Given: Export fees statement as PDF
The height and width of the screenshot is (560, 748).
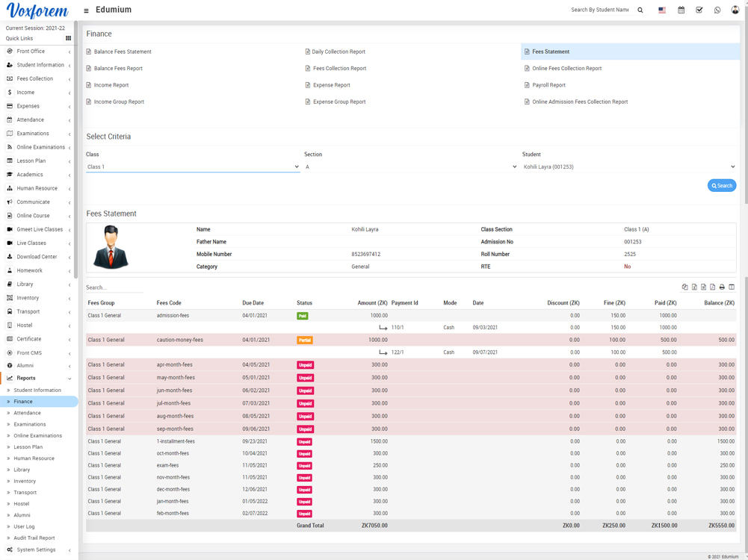Looking at the screenshot, I should (x=713, y=287).
